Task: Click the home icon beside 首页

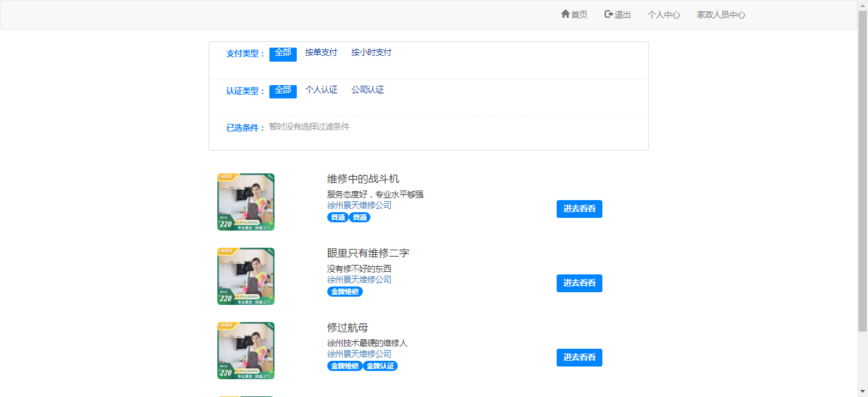Action: pos(565,14)
